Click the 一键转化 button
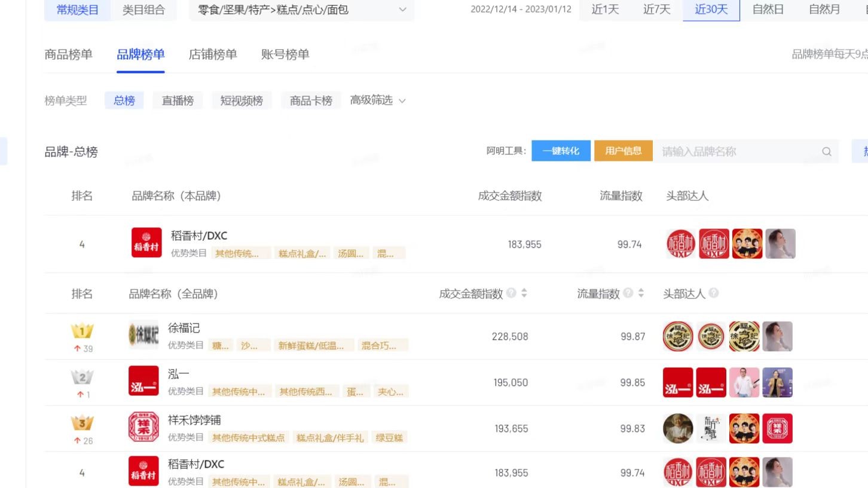 561,151
